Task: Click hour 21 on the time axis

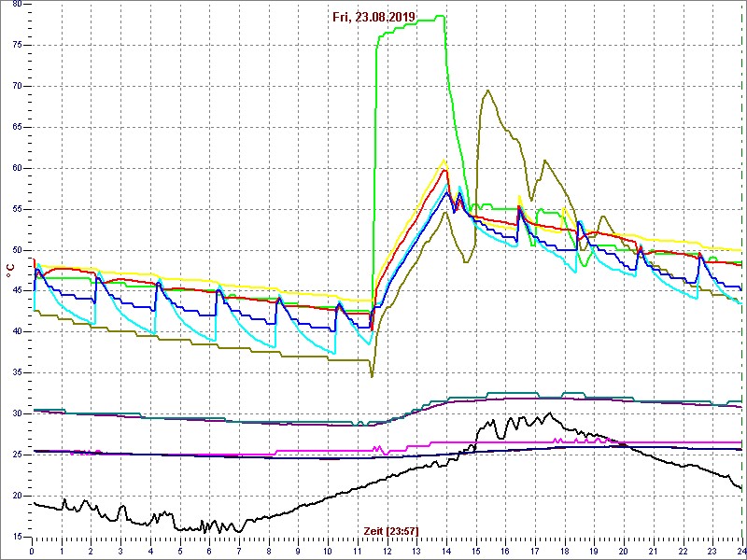Action: click(x=653, y=550)
